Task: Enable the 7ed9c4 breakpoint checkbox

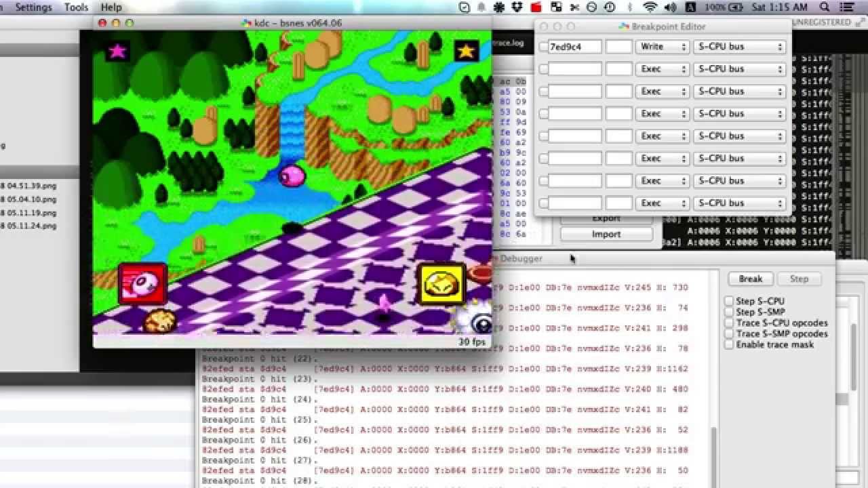Action: tap(543, 47)
